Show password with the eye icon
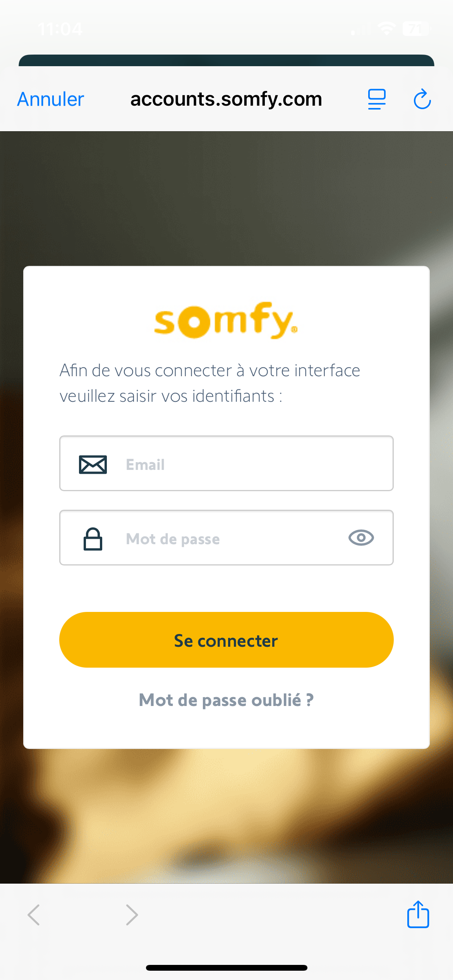 (x=361, y=538)
